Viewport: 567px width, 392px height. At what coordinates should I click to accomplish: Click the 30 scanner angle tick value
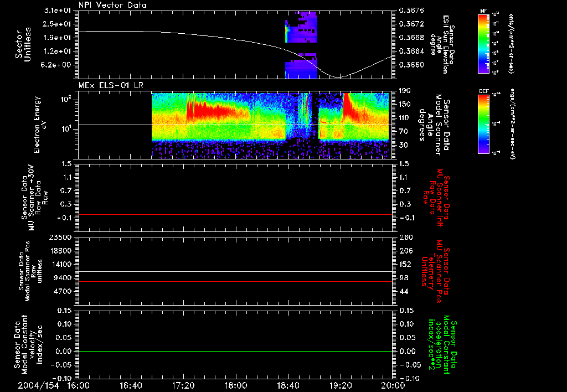[403, 145]
